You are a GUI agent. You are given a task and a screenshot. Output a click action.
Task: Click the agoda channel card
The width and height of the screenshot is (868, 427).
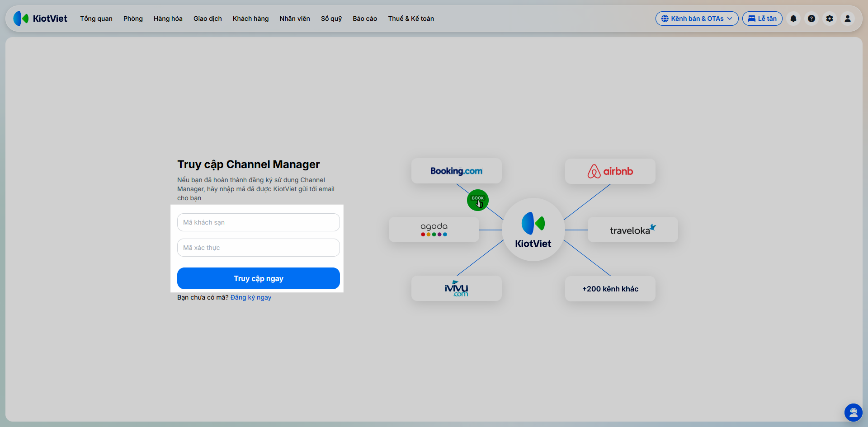tap(434, 230)
